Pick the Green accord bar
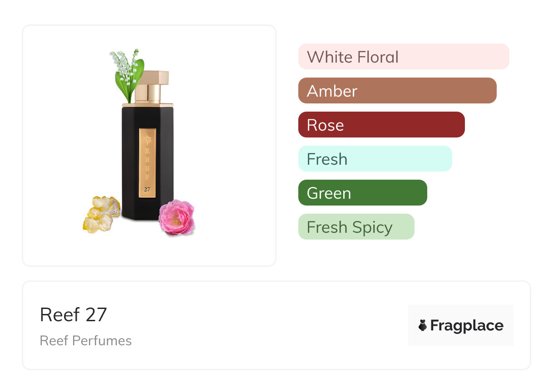This screenshot has width=553, height=392. point(362,193)
